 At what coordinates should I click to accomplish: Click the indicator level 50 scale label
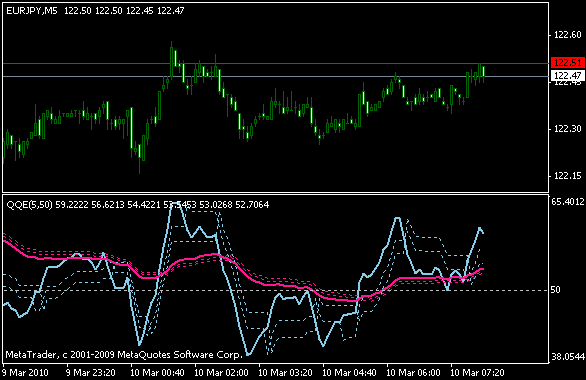point(555,290)
